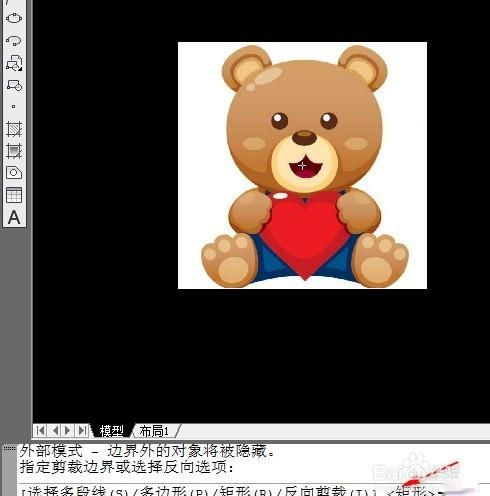The height and width of the screenshot is (496, 490).
Task: Click command line text 指定剪裁边界或选择反向选项
Action: pyautogui.click(x=127, y=467)
